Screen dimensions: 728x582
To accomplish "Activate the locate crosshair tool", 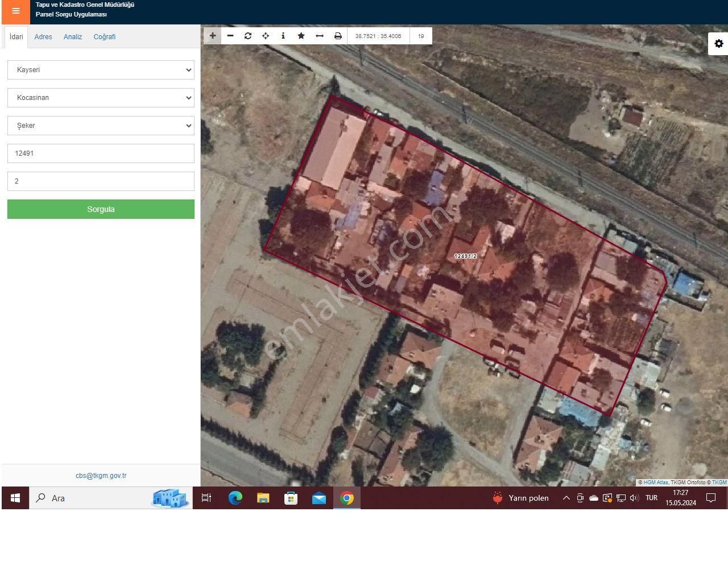I will click(x=266, y=36).
